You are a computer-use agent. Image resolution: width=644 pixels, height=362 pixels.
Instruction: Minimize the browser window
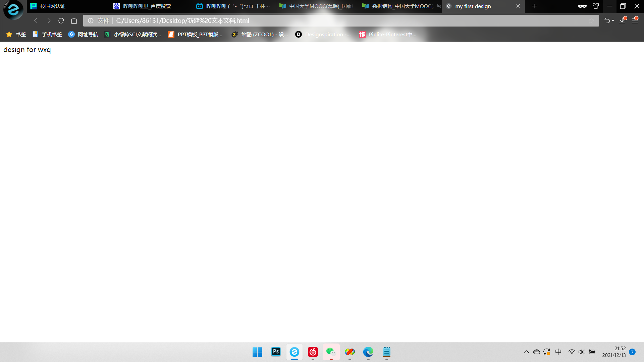tap(610, 6)
